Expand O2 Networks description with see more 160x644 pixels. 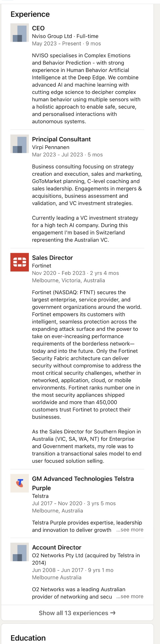130,597
